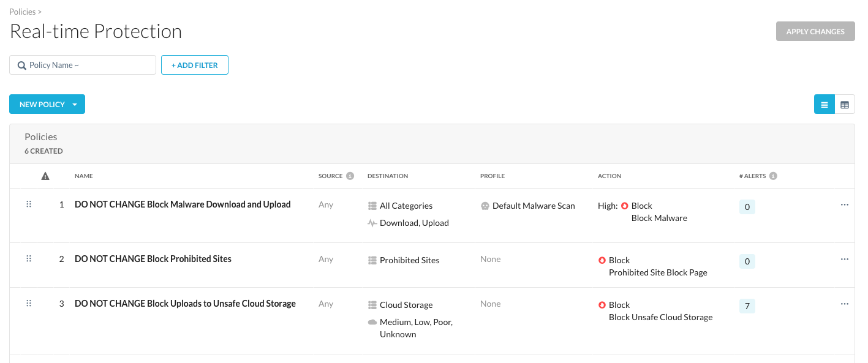Click the Apply Changes button
The width and height of the screenshot is (868, 363).
tap(815, 32)
